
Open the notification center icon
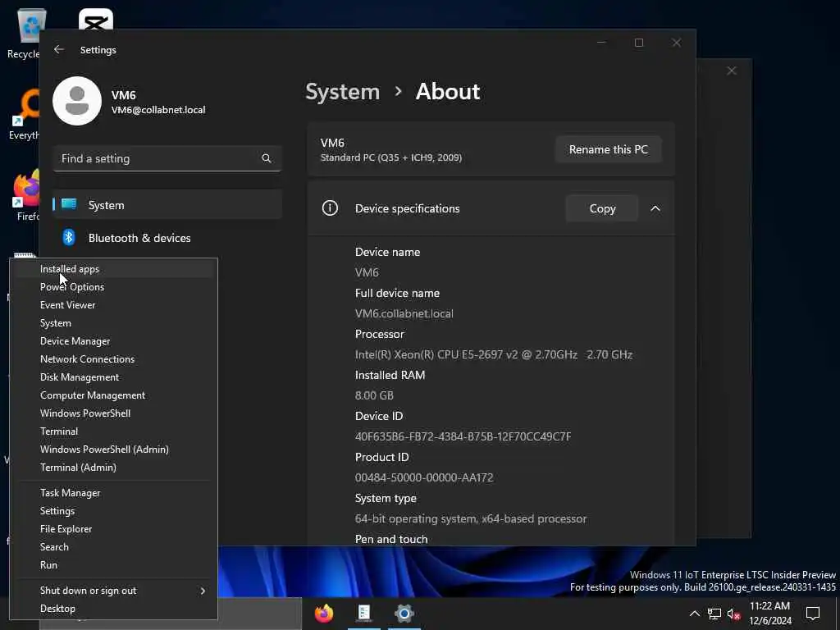(x=813, y=614)
